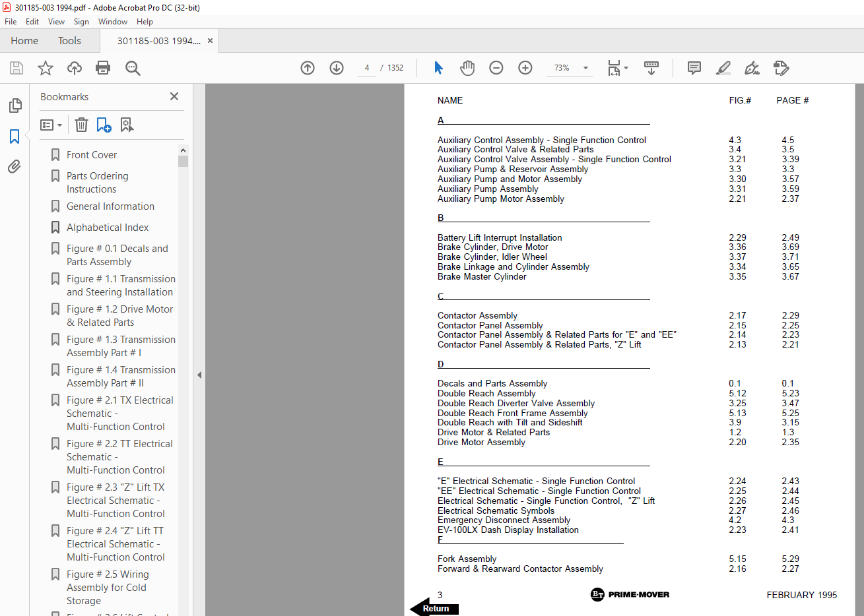Upload file to cloud icon

coord(75,68)
